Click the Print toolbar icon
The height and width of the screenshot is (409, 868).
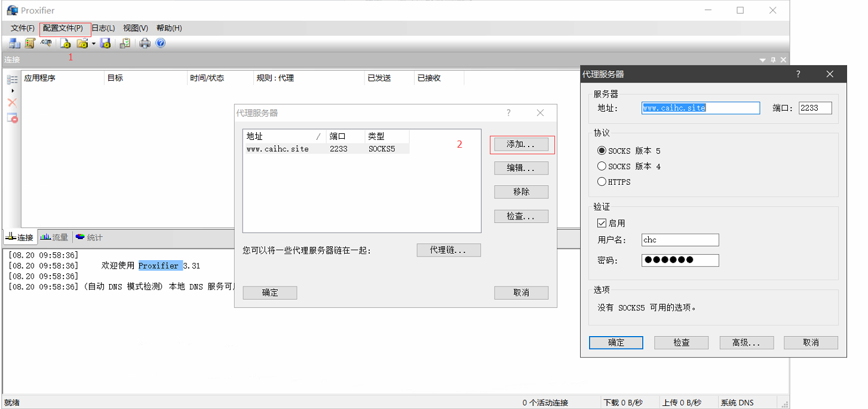point(145,43)
